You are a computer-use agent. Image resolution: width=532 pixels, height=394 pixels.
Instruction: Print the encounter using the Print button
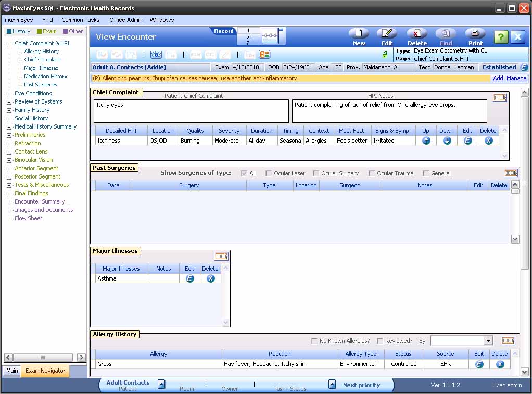[x=475, y=36]
